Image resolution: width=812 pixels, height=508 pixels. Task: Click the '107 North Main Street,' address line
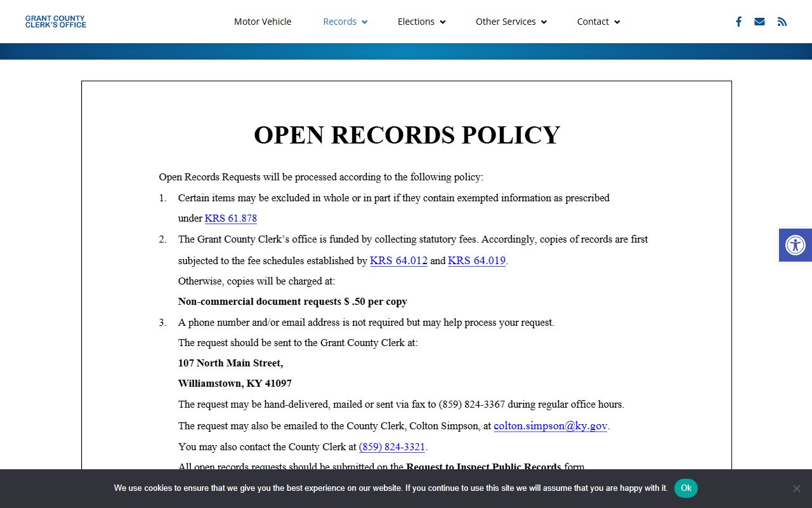(x=231, y=363)
